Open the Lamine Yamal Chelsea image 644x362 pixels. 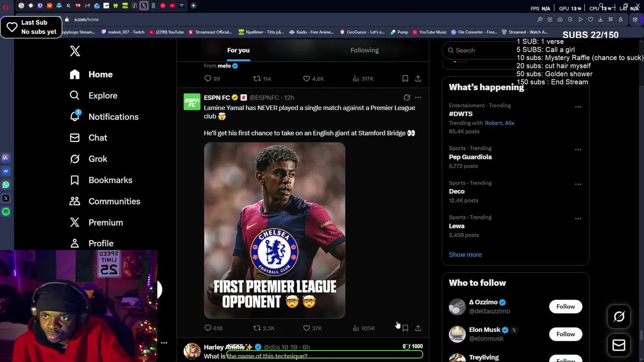pos(275,230)
